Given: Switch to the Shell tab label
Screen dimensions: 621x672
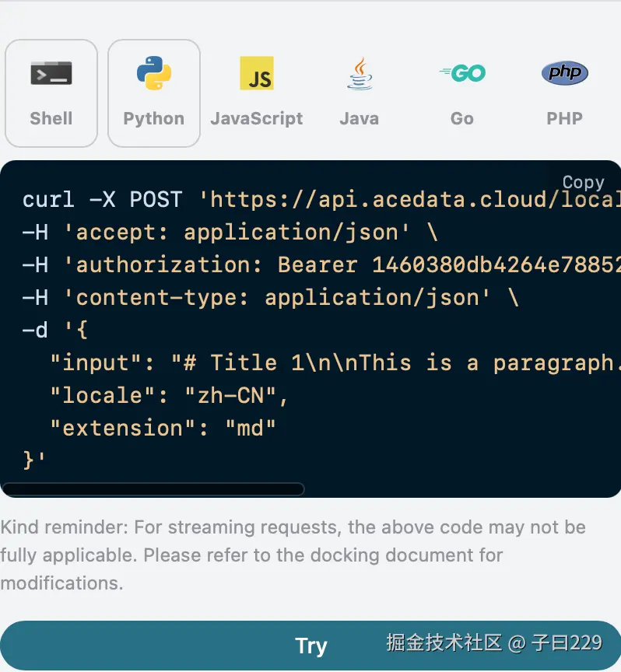Looking at the screenshot, I should (51, 119).
